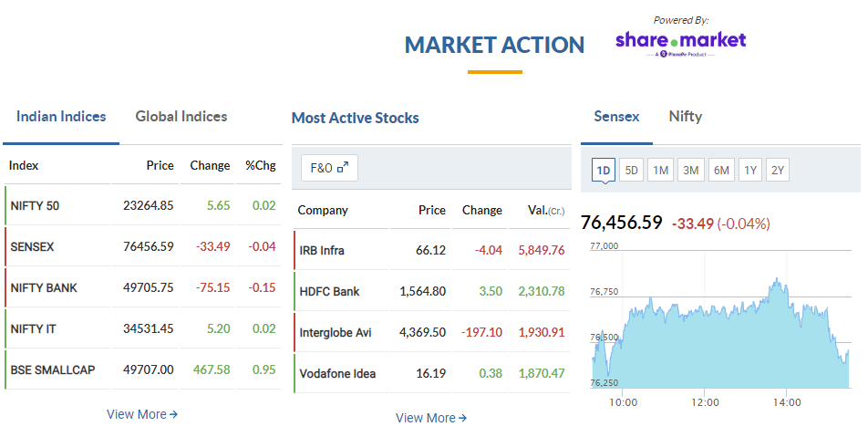Open Interglobe Avi stock
This screenshot has height=437, width=868.
[336, 332]
